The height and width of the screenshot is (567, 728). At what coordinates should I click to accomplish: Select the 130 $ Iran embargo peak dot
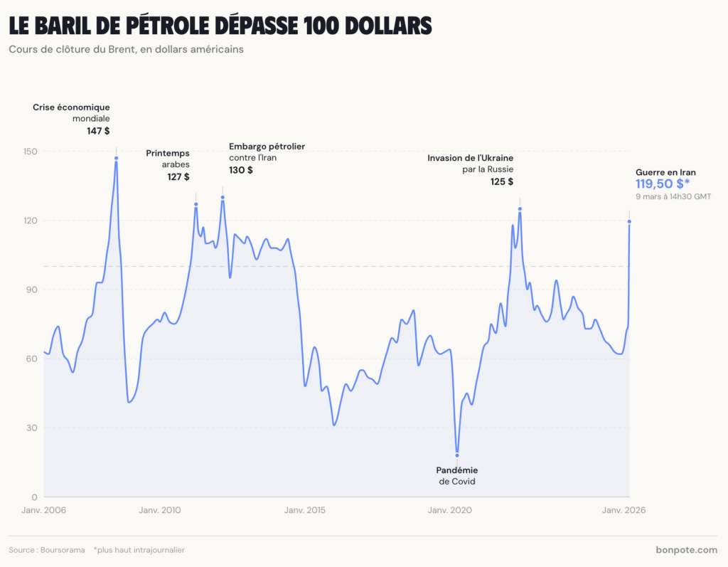[223, 197]
